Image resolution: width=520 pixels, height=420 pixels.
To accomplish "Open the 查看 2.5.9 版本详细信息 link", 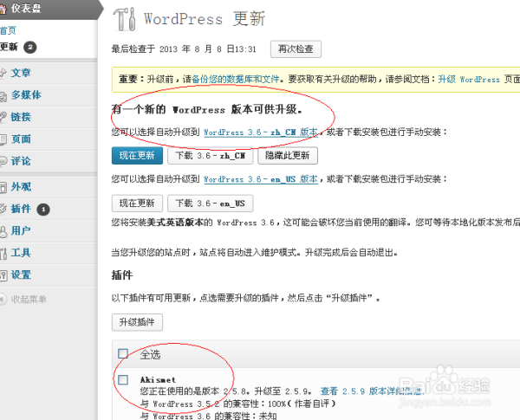I will [371, 391].
